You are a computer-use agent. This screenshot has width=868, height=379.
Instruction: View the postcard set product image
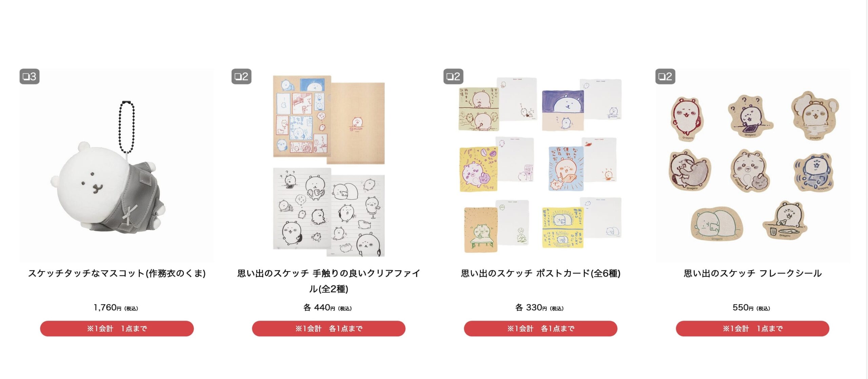[540, 166]
